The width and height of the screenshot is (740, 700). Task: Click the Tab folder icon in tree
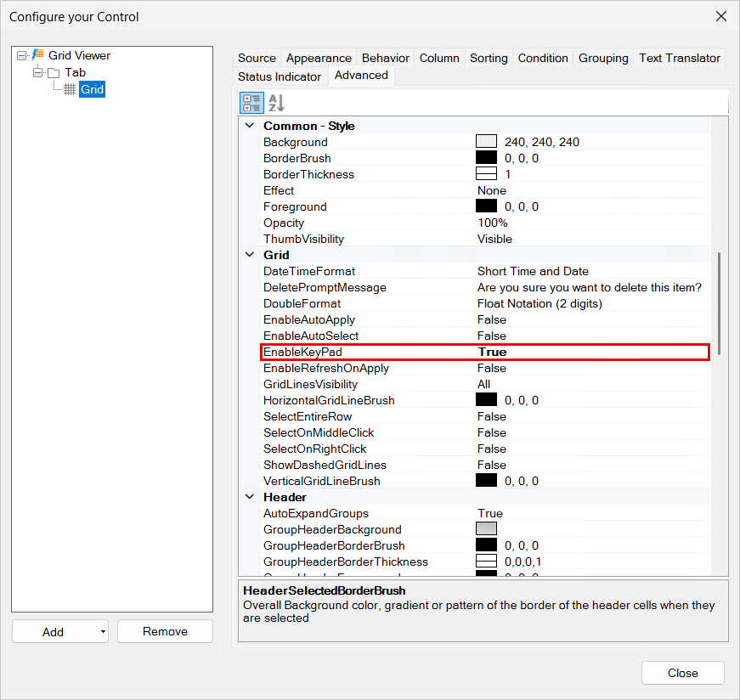click(54, 73)
